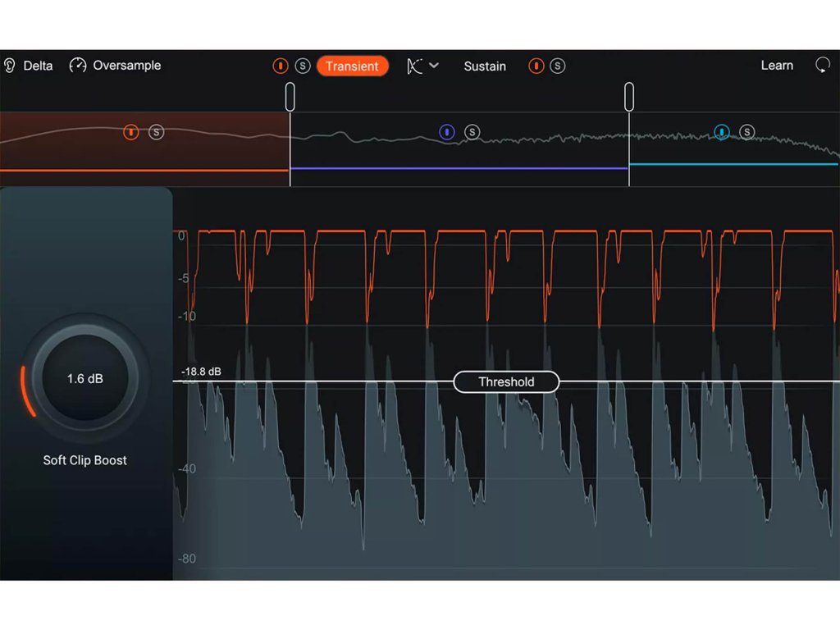Click the -80 scale label
Image resolution: width=840 pixels, height=630 pixels.
[187, 559]
